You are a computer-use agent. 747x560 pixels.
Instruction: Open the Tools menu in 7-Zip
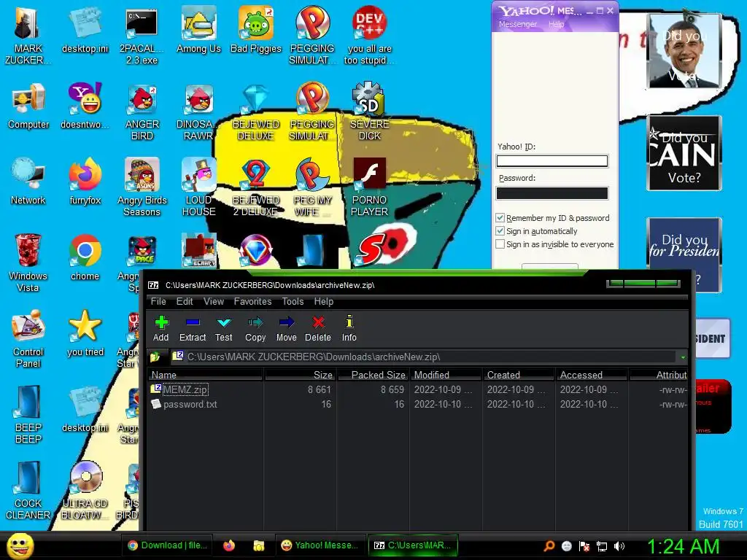tap(293, 301)
